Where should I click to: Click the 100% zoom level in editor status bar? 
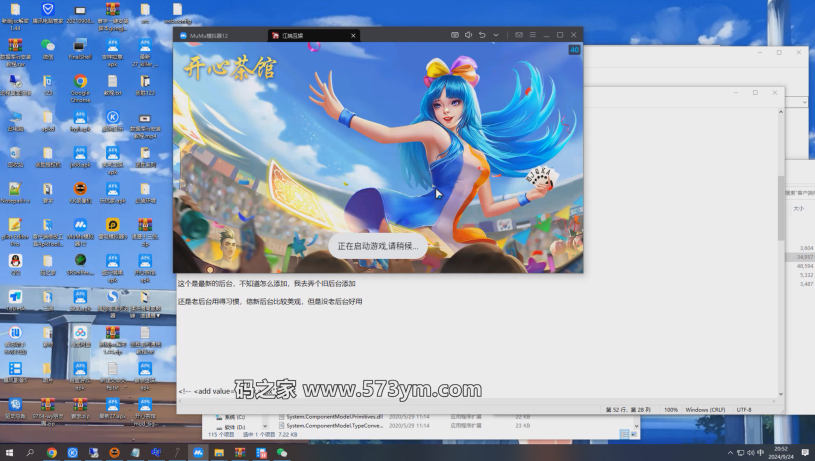[x=671, y=410]
